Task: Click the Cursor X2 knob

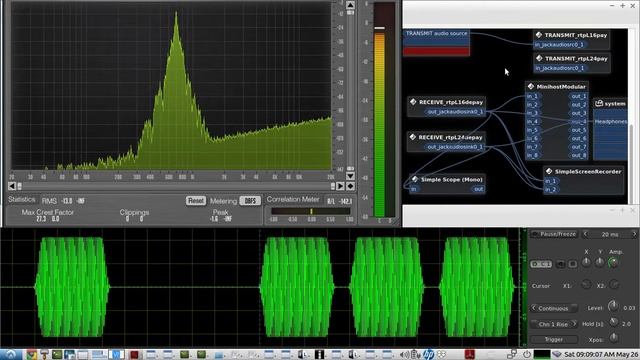Action: (x=614, y=285)
